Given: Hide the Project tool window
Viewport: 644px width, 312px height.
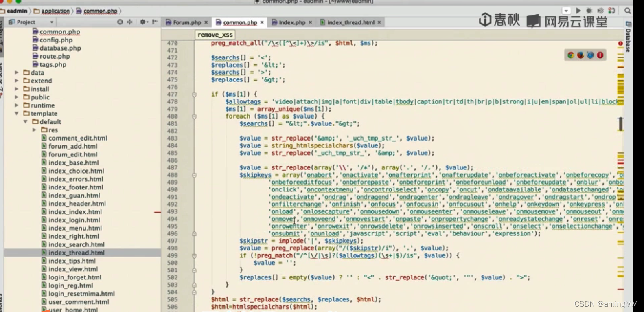Looking at the screenshot, I should tap(155, 22).
